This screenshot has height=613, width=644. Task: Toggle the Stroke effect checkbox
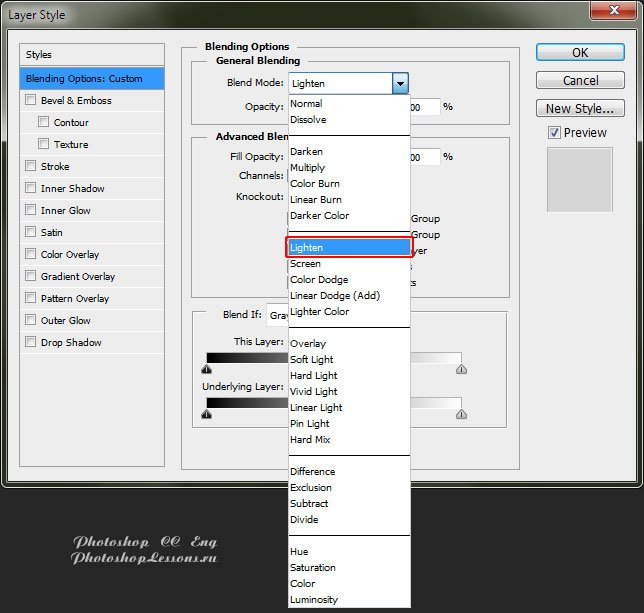31,166
